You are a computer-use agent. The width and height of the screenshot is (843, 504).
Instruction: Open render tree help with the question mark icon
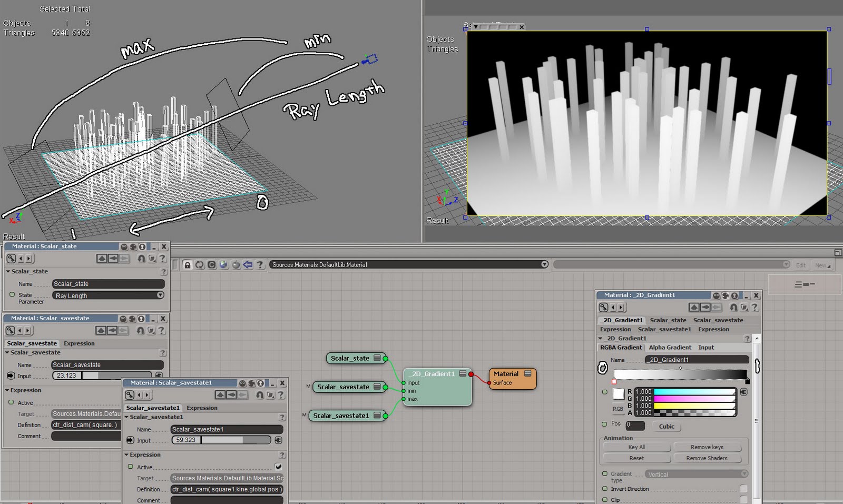260,265
